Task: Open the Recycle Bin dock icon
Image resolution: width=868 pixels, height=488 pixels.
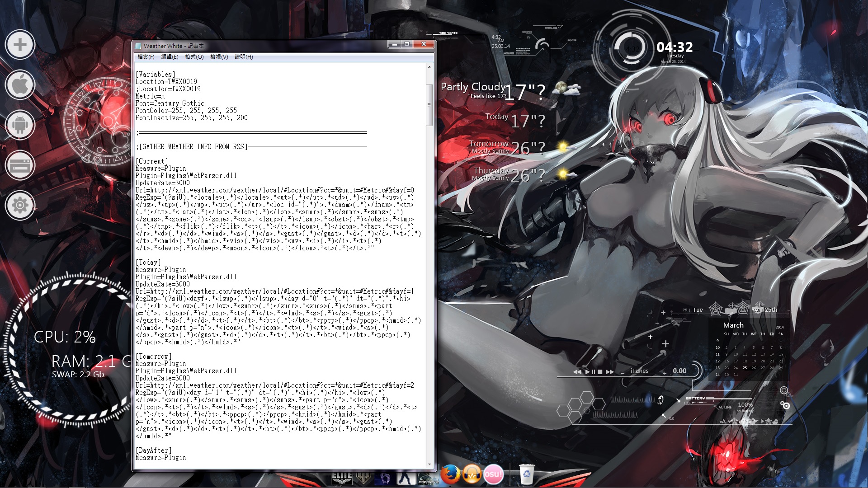Action: [527, 474]
